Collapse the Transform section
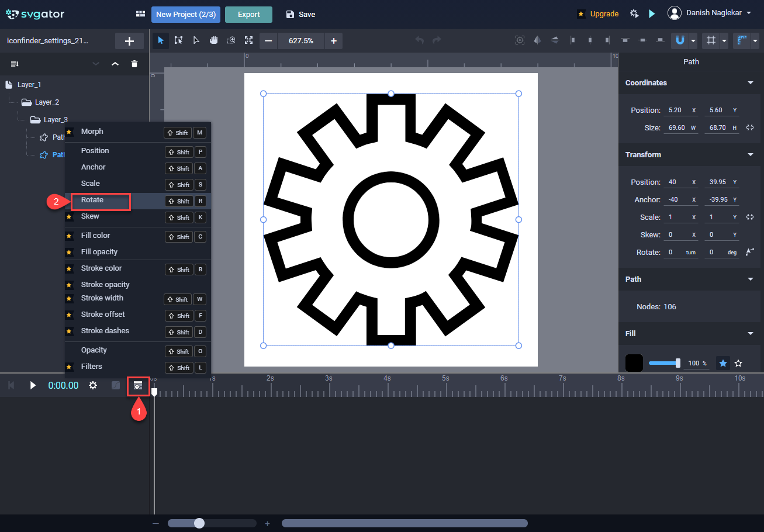The width and height of the screenshot is (764, 532). (751, 155)
